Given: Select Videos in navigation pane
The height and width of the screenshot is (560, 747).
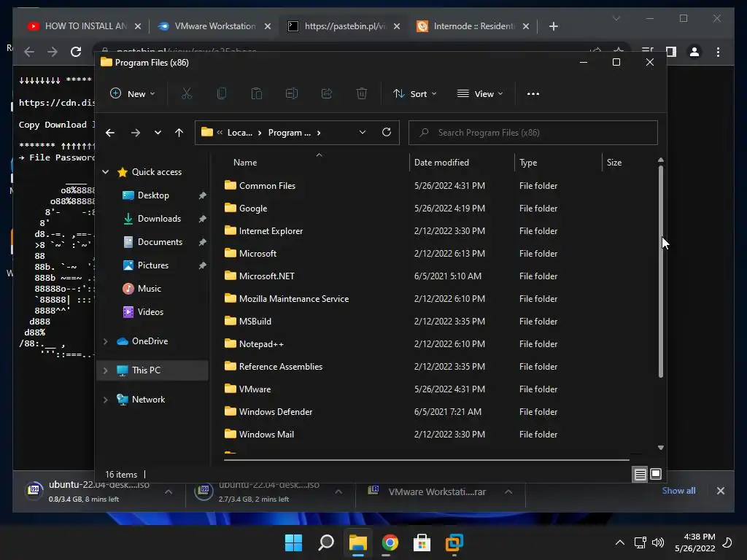Looking at the screenshot, I should click(150, 312).
